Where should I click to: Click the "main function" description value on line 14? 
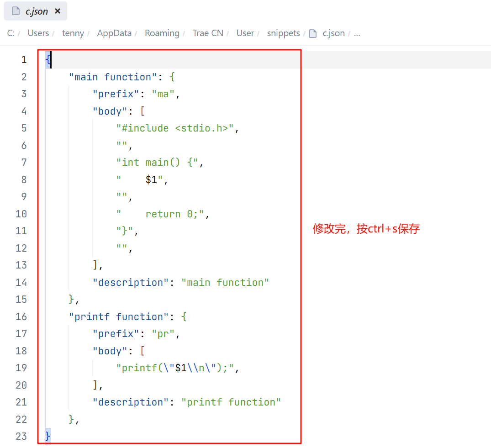[225, 283]
